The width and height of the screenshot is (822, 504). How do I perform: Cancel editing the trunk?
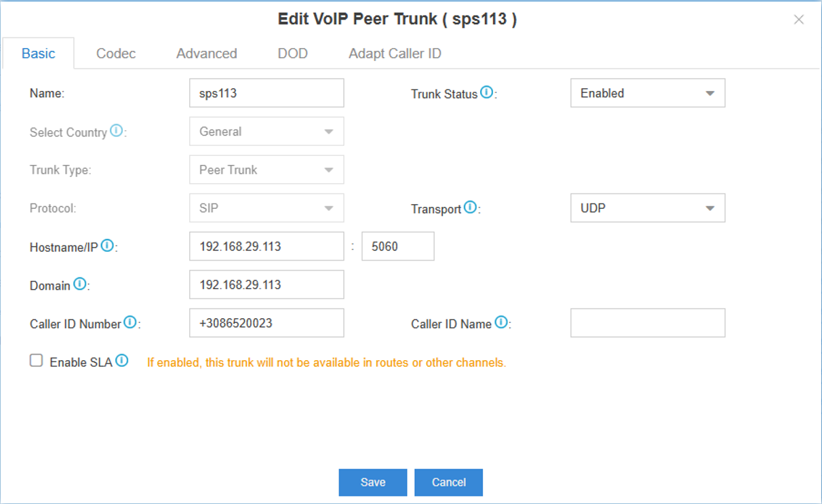click(x=449, y=482)
